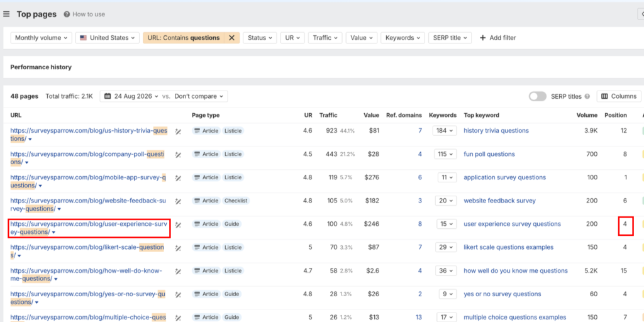
Task: Click Add filter button
Action: pos(498,38)
